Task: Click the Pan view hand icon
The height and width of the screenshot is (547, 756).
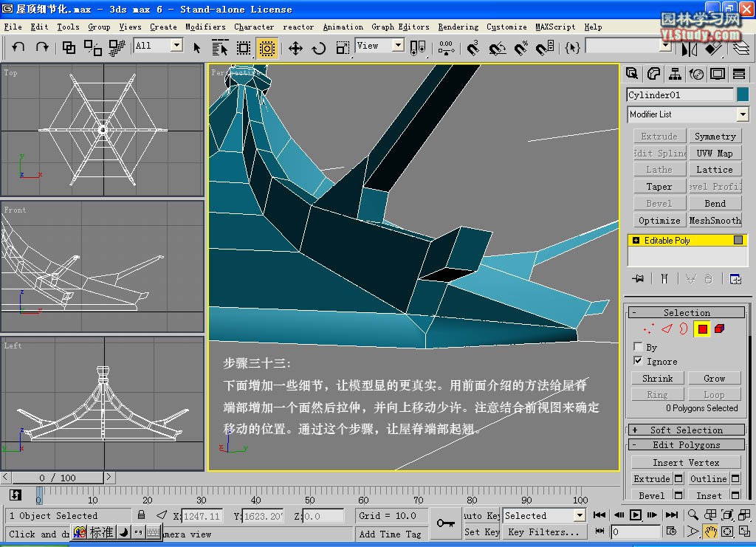Action: (x=710, y=531)
